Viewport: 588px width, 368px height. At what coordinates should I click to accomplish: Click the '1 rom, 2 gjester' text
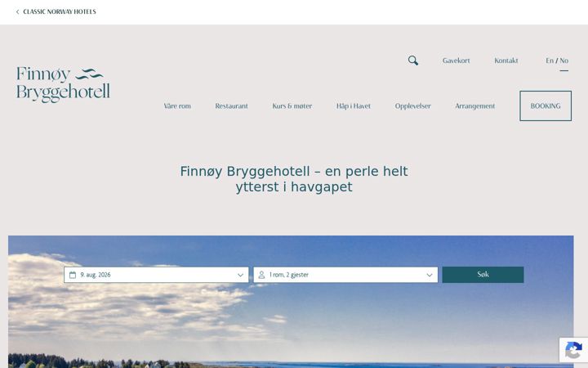tap(289, 275)
